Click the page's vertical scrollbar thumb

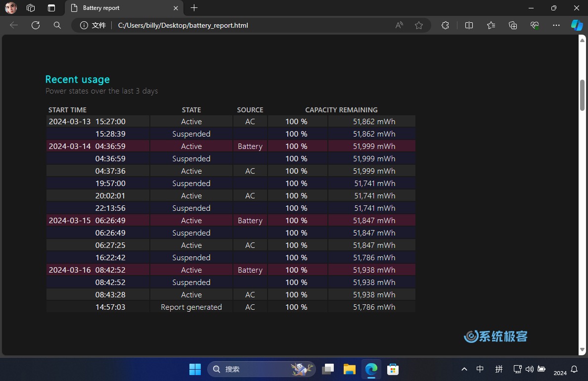(582, 95)
